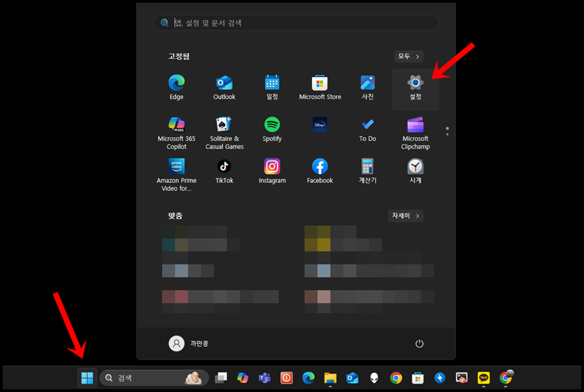Expand recommendations with 자세히 button
The width and height of the screenshot is (584, 392).
click(x=405, y=215)
